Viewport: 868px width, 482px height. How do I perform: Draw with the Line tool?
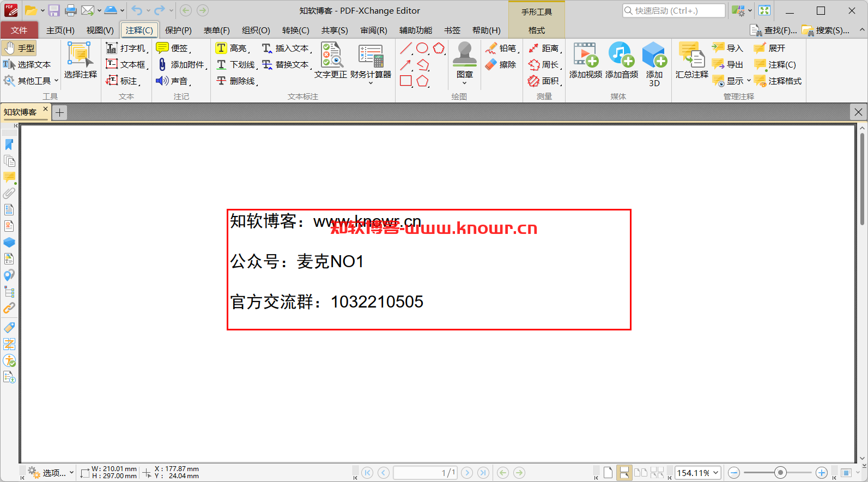[x=406, y=49]
